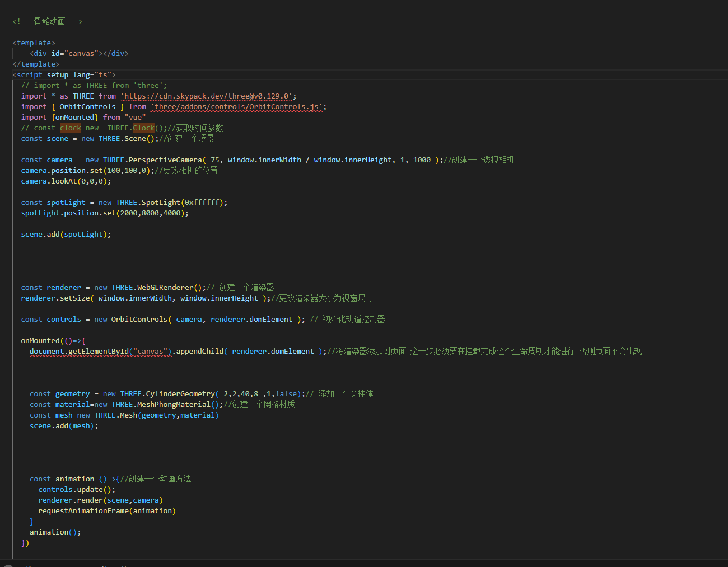Viewport: 728px width, 567px height.
Task: Click renderer.render(scene,camera) statement
Action: click(x=101, y=500)
